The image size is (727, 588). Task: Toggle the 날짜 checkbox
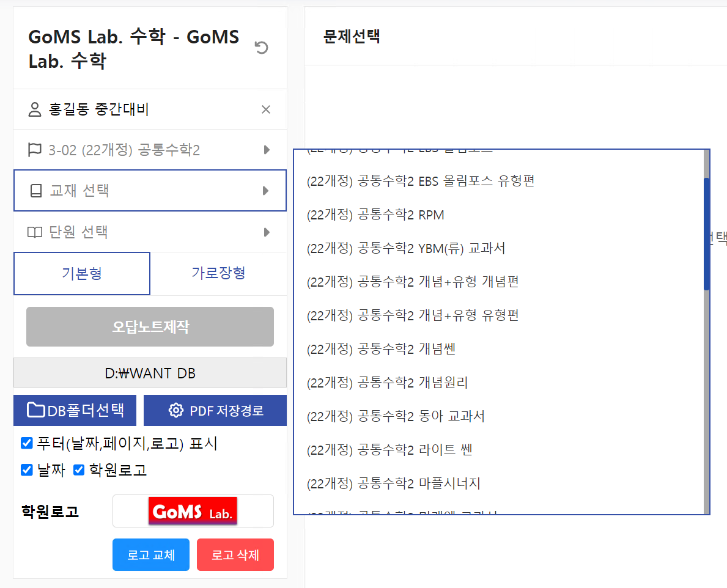click(27, 470)
